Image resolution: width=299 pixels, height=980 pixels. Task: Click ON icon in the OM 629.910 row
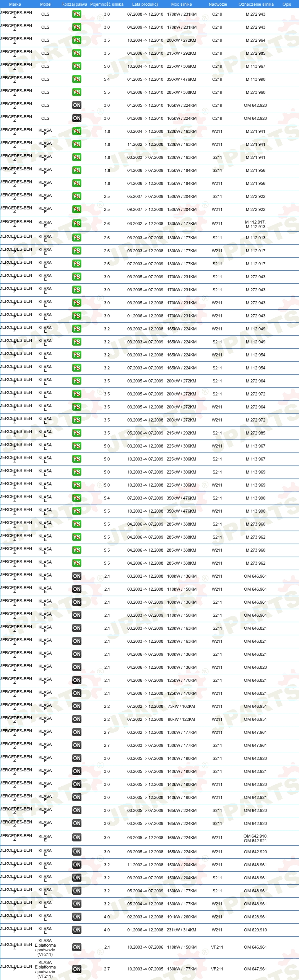click(x=76, y=930)
